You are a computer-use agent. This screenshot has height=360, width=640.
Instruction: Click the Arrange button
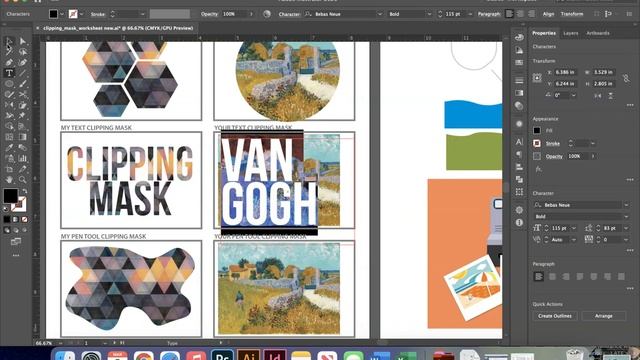tap(603, 316)
